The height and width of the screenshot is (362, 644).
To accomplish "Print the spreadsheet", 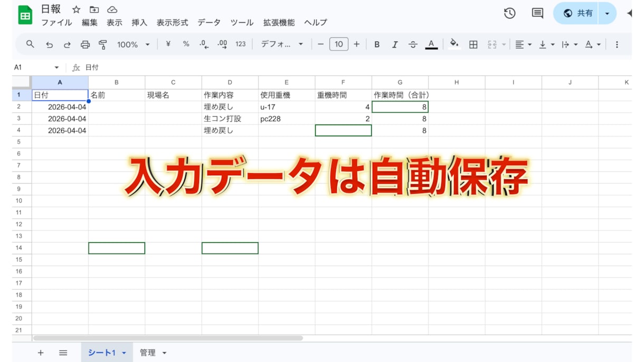I will [85, 45].
